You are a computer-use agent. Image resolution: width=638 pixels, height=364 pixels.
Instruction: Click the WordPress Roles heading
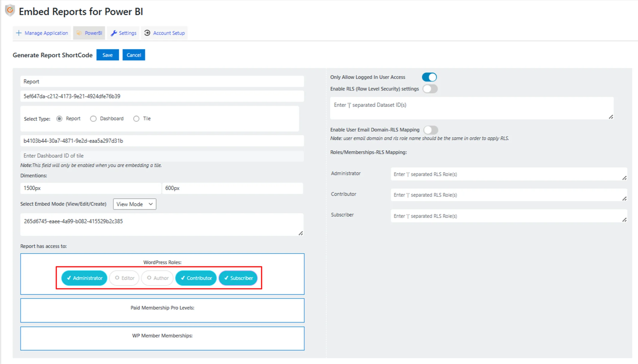(x=162, y=262)
